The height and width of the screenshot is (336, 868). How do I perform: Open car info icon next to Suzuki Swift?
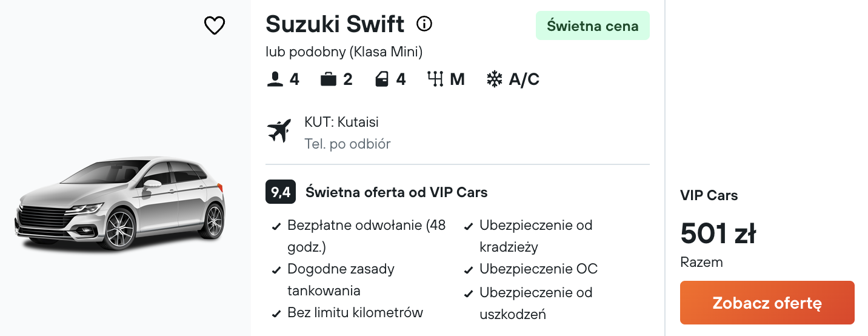pos(424,24)
